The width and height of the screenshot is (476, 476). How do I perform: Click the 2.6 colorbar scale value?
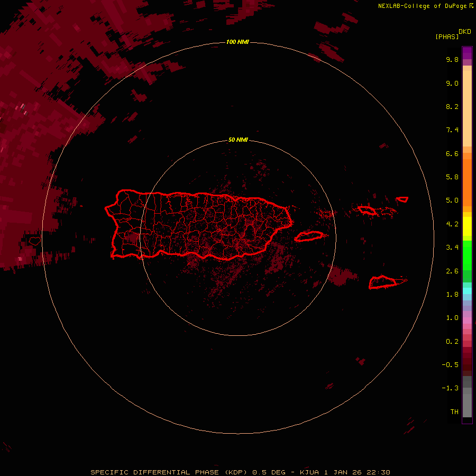(452, 271)
